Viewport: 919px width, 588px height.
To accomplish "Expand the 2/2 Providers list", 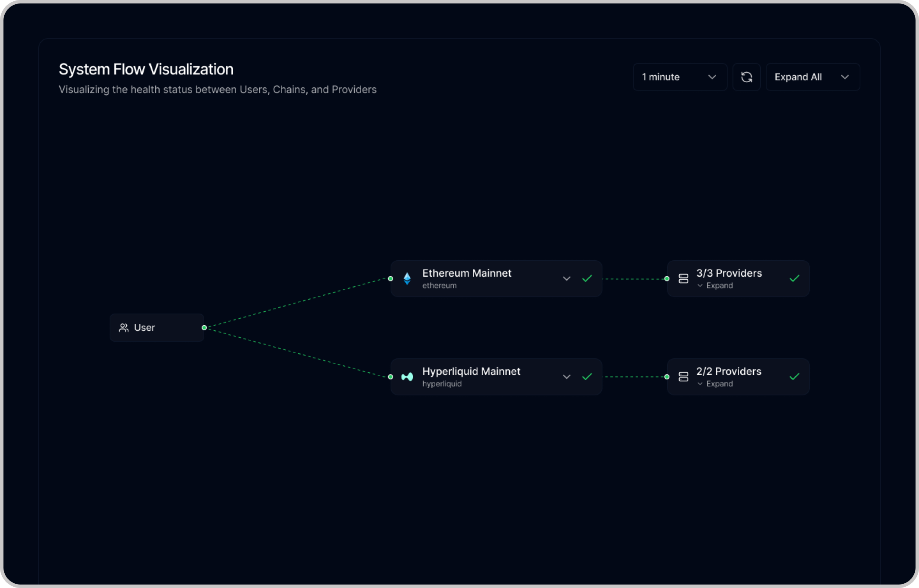I will coord(715,384).
